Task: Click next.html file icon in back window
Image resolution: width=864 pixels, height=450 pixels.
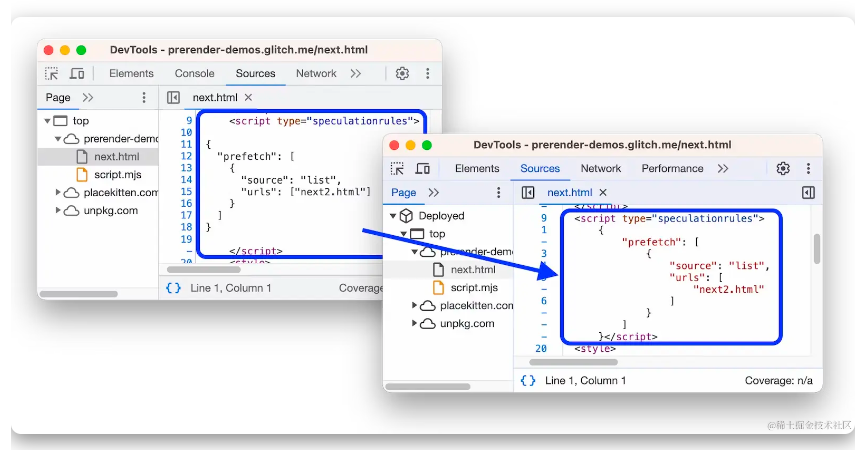Action: point(82,156)
